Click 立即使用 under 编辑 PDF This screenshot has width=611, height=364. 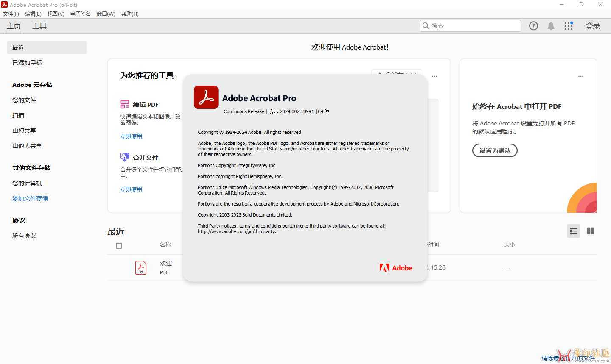click(131, 136)
